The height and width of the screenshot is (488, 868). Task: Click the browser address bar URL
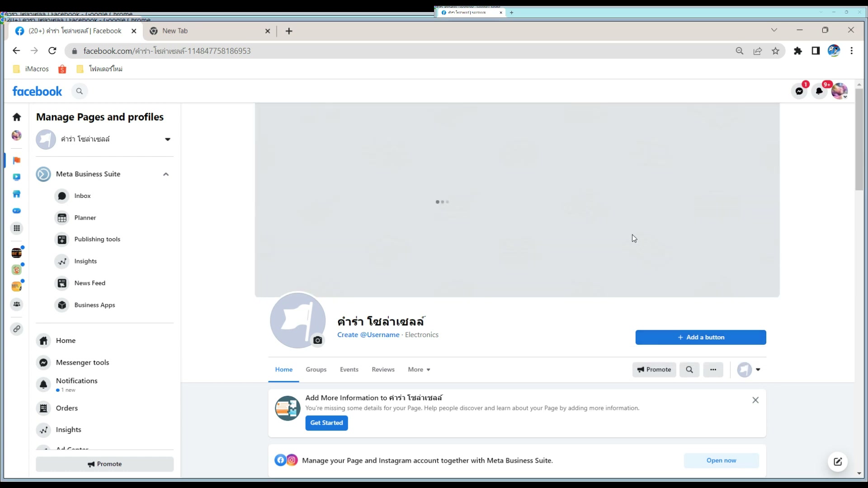pos(167,51)
